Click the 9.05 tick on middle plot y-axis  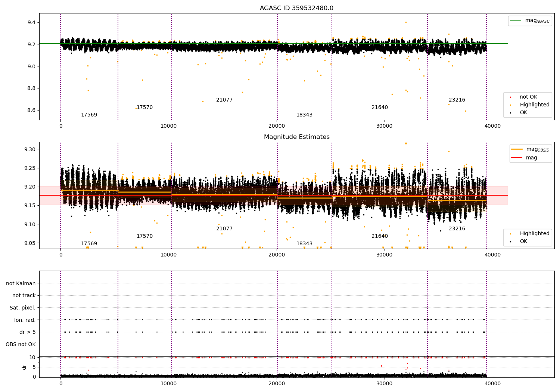tap(30, 243)
